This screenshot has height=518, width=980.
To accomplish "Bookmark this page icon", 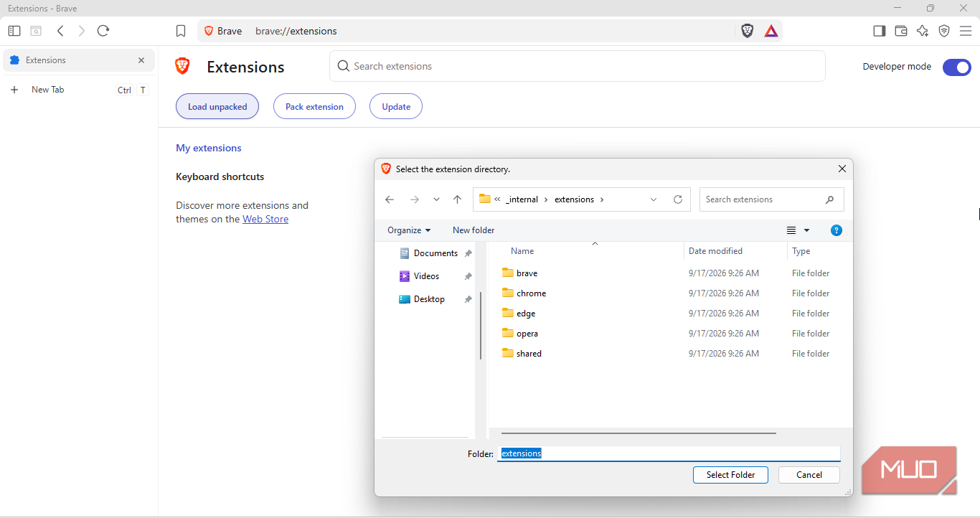I will pos(181,31).
